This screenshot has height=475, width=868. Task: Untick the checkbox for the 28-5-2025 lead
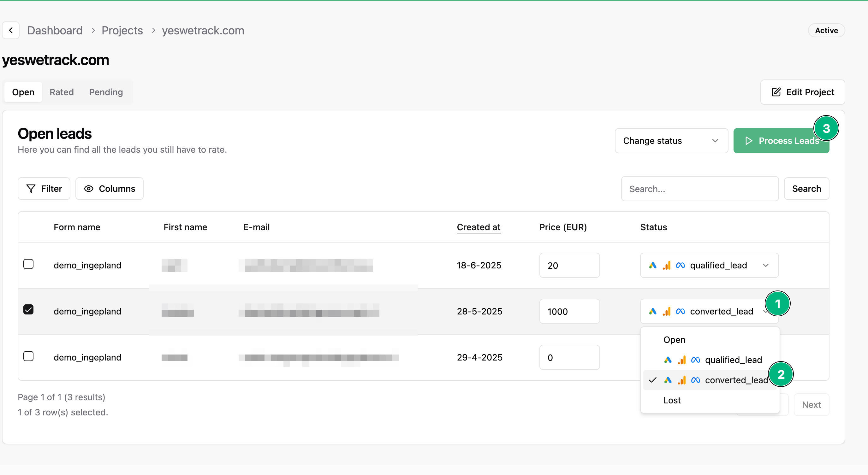[x=28, y=310]
